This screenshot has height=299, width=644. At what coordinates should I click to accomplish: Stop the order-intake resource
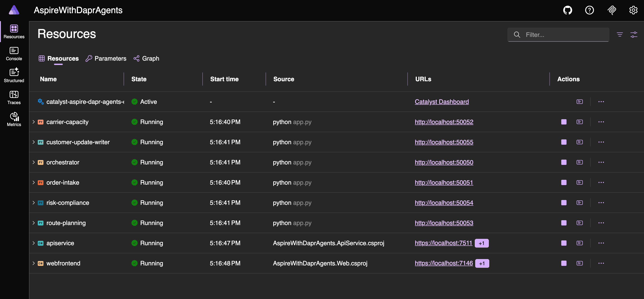pos(564,182)
